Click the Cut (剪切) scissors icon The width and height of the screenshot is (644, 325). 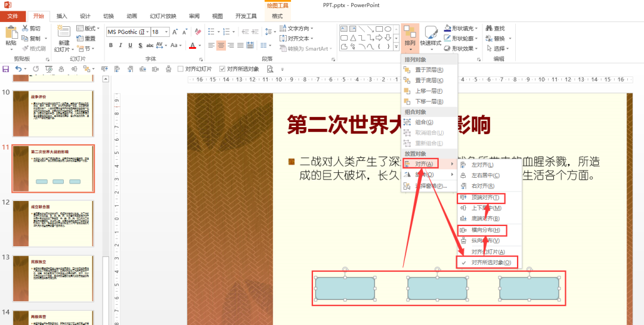coord(25,29)
